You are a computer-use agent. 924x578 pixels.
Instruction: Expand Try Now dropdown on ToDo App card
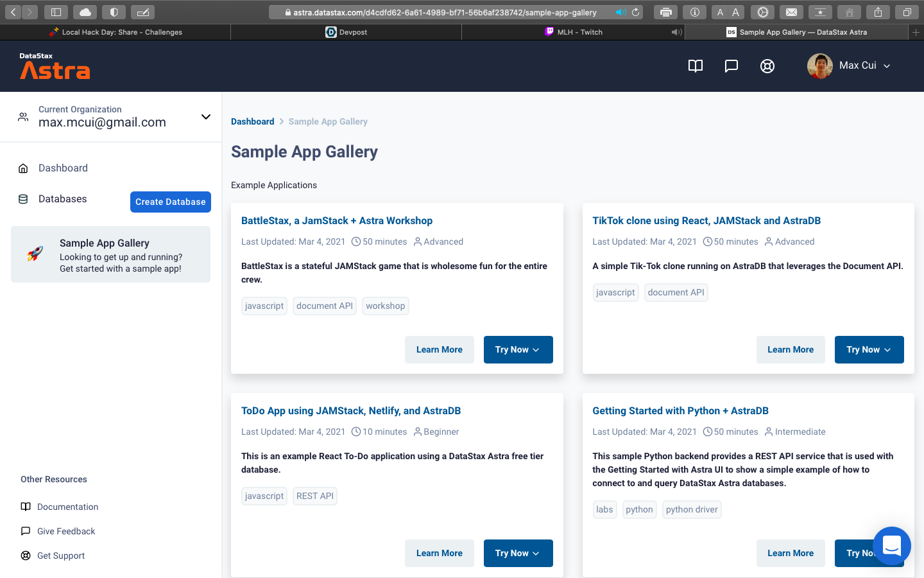518,553
